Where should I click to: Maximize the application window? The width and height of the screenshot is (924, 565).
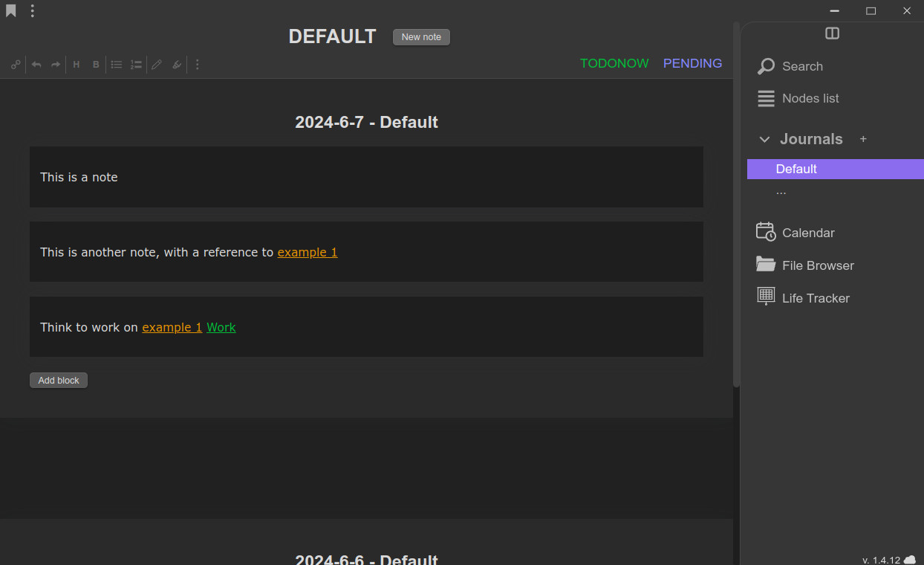[871, 11]
